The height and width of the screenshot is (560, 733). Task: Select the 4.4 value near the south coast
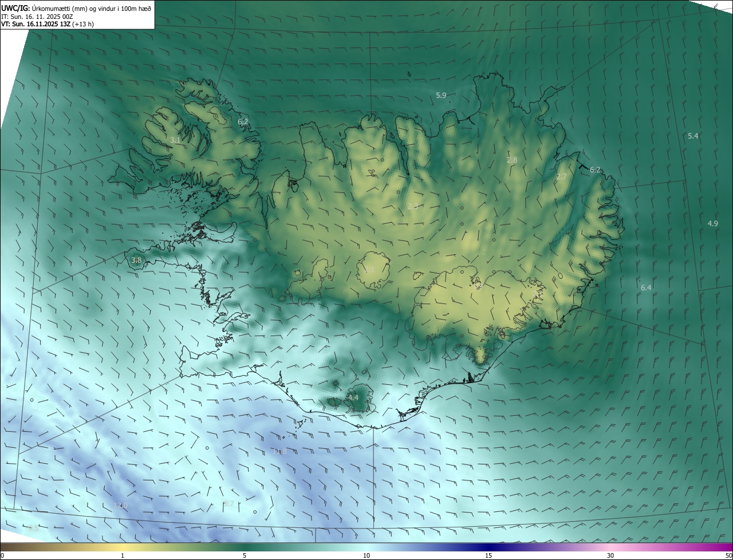point(353,397)
